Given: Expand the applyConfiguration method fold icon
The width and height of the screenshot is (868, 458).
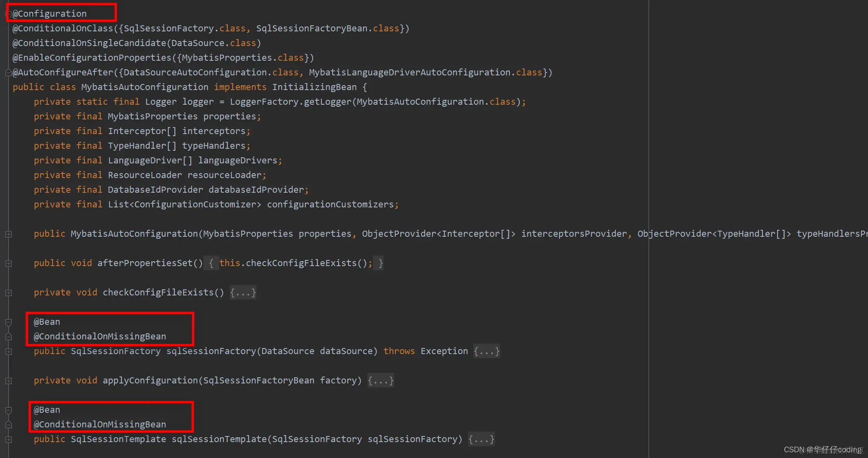Looking at the screenshot, I should [8, 381].
